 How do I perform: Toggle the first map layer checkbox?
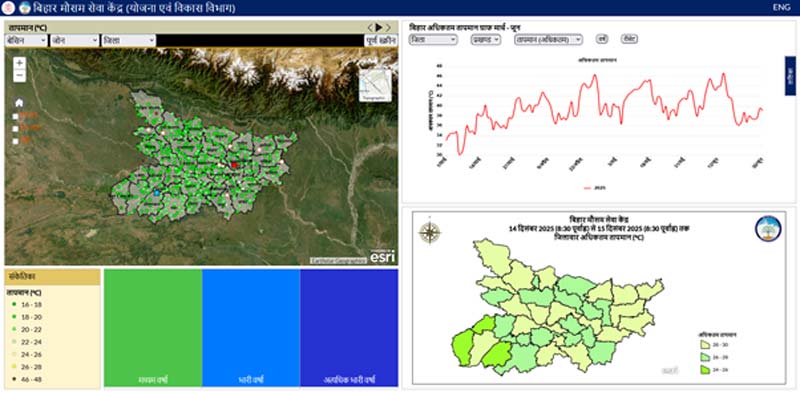point(15,116)
